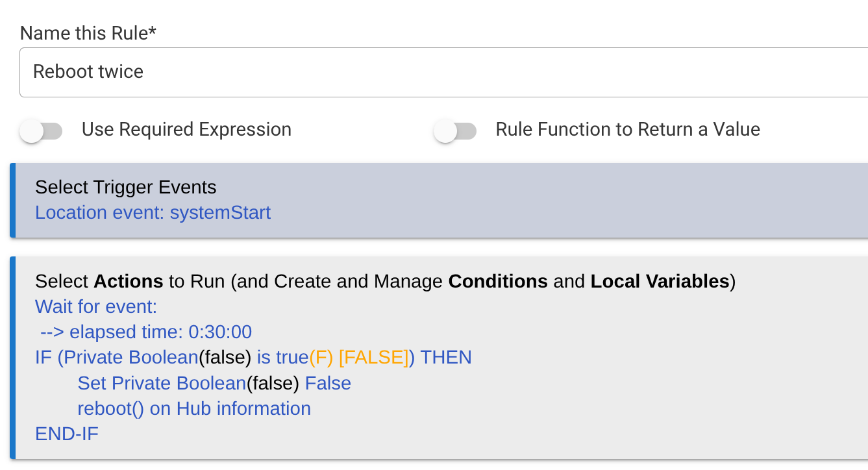Image resolution: width=868 pixels, height=470 pixels.
Task: Click the THEN keyword in IF line
Action: click(x=446, y=358)
